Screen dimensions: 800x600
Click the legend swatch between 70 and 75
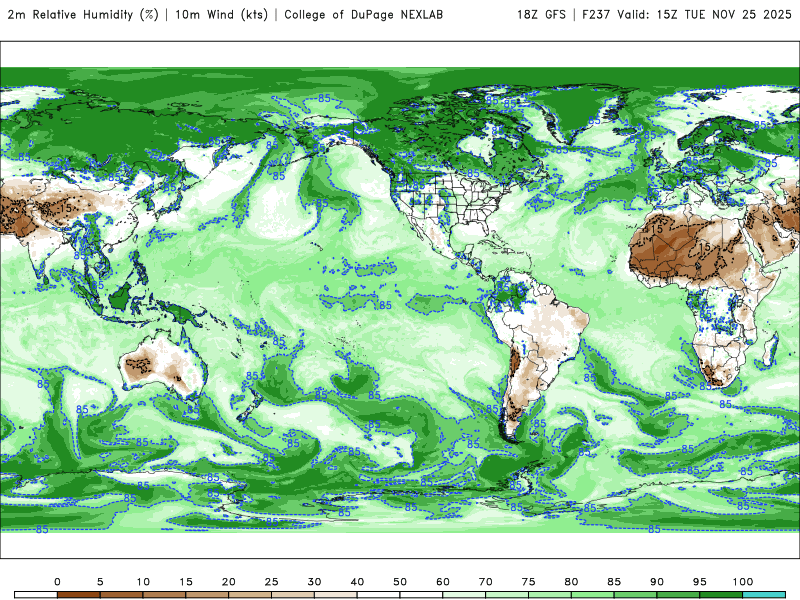coord(507,595)
